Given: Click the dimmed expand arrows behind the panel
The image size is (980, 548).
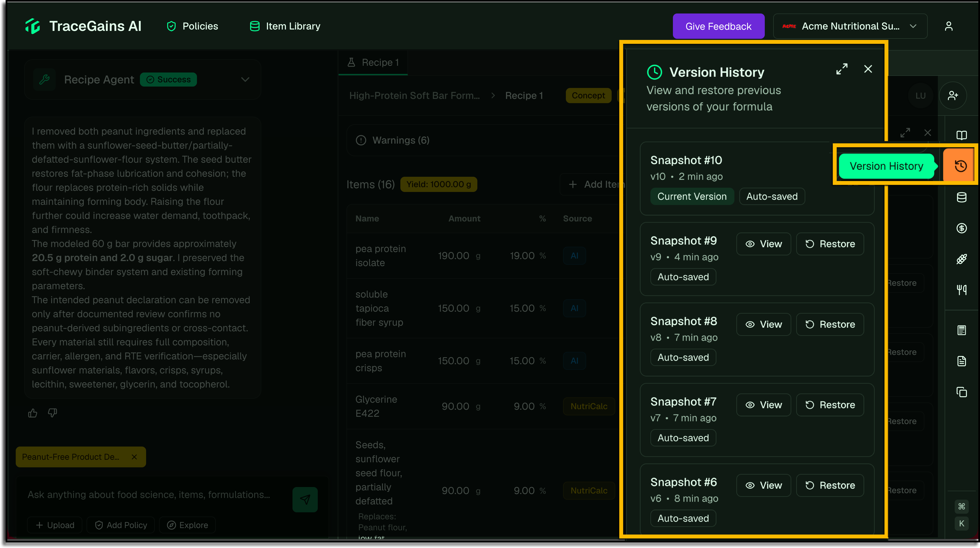Looking at the screenshot, I should tap(905, 132).
